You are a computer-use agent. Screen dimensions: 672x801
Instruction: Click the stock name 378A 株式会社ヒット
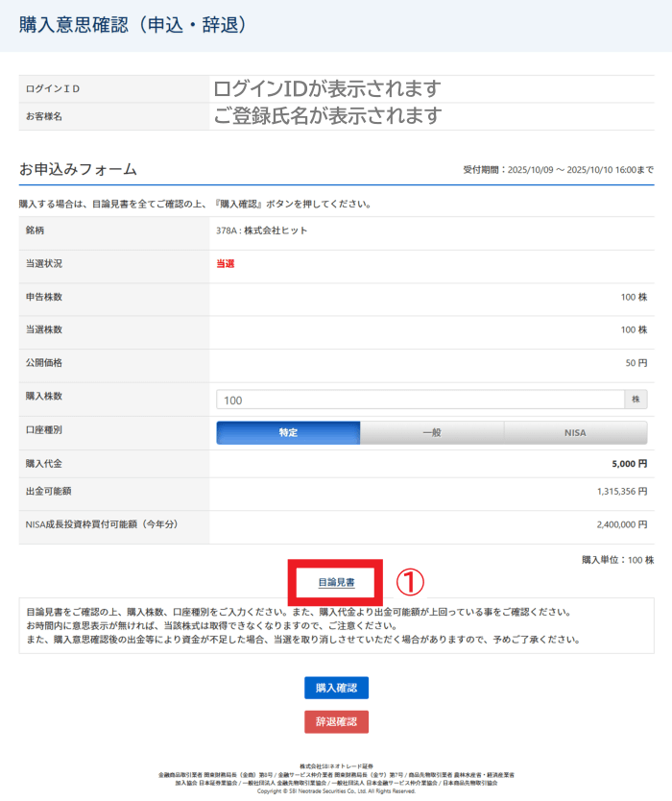click(262, 231)
